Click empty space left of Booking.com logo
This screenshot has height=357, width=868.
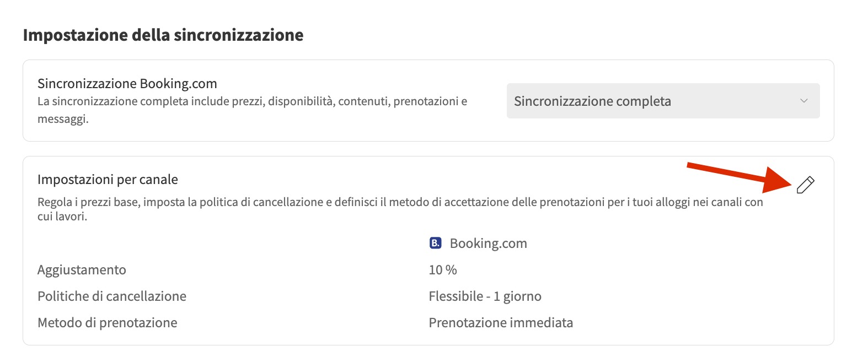276,243
